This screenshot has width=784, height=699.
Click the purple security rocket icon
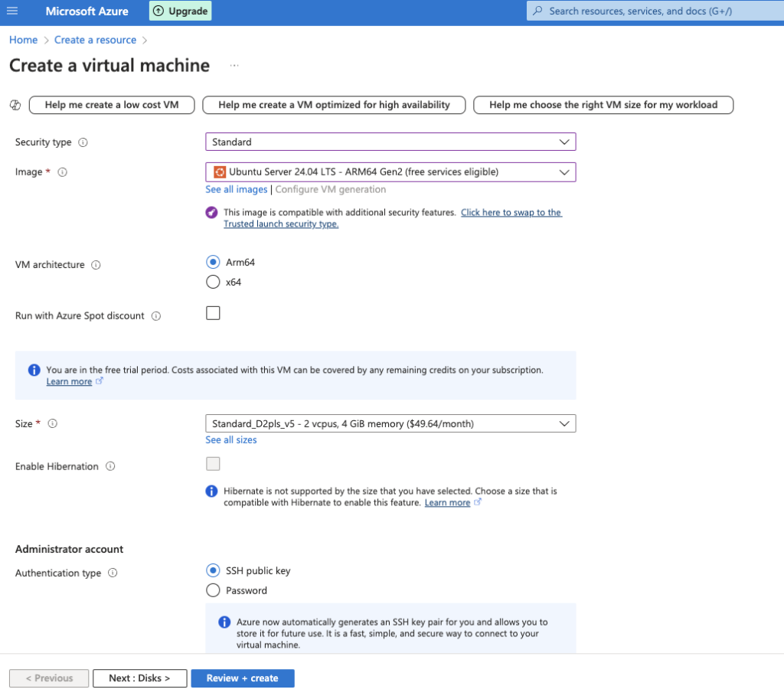(211, 213)
